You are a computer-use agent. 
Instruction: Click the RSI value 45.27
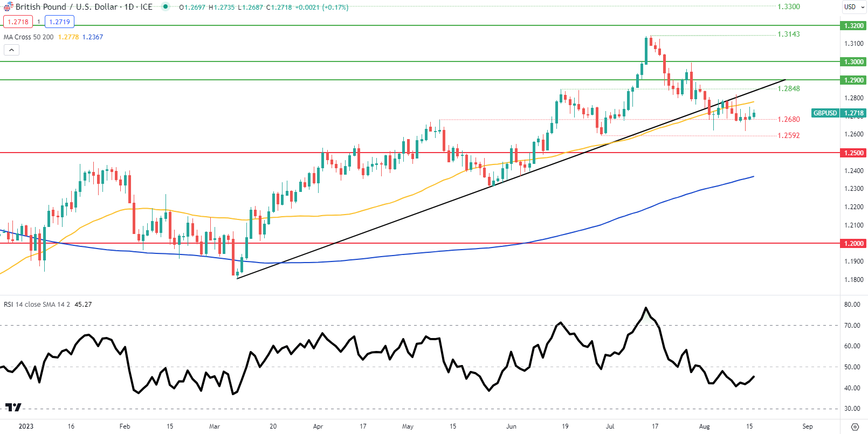83,305
